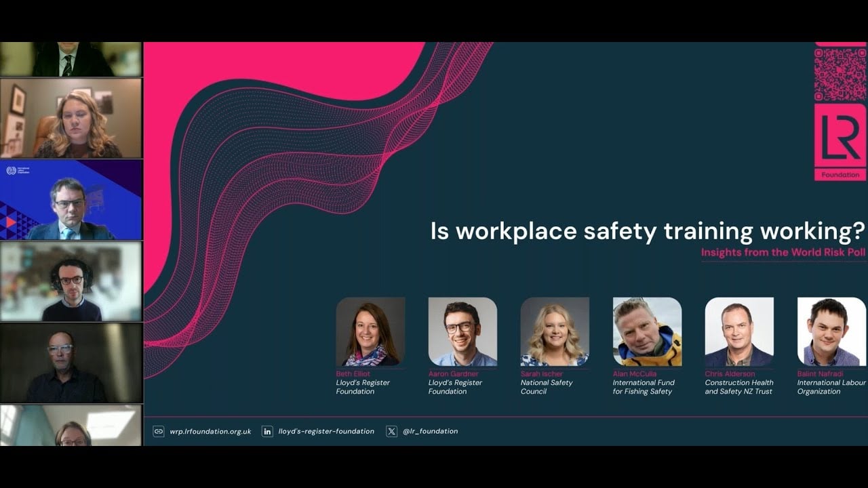Screen dimensions: 868x488
Task: Select Chris Alderson's speaker headshot
Action: coord(739,331)
